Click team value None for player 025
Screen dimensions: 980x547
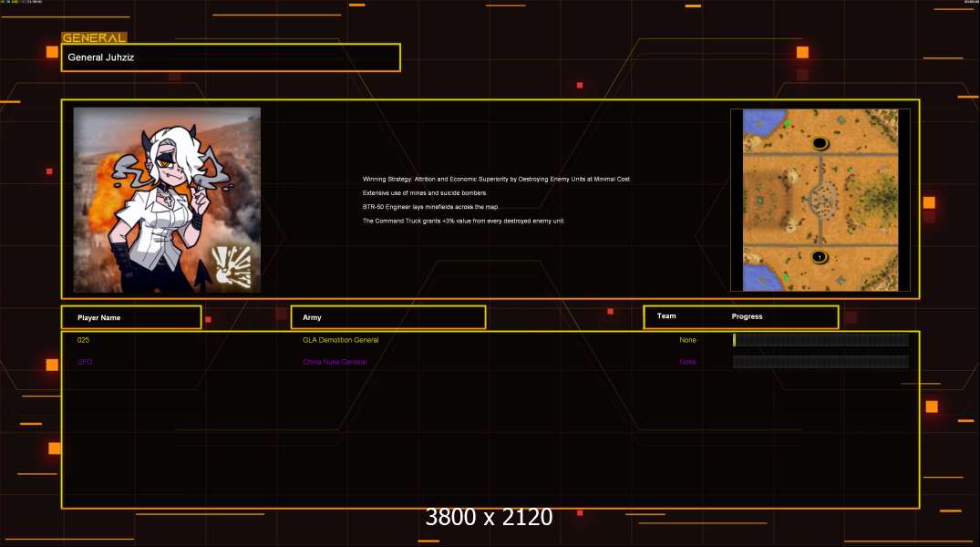click(x=687, y=340)
